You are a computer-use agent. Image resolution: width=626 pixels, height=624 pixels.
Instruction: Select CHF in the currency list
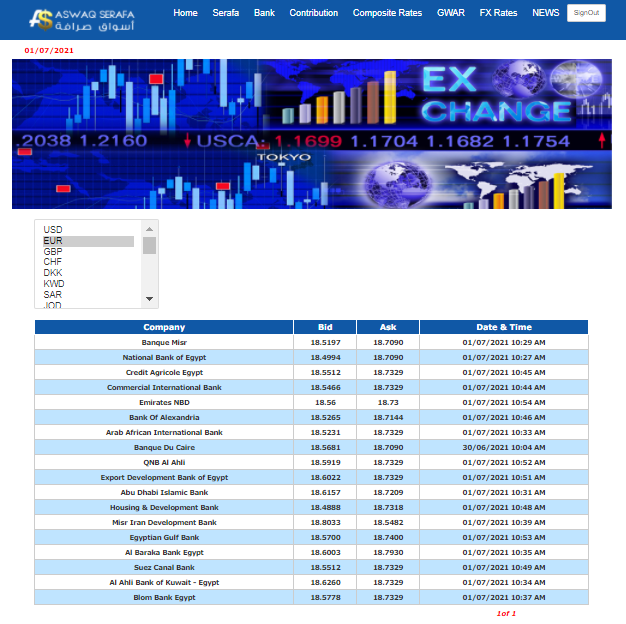[x=88, y=262]
